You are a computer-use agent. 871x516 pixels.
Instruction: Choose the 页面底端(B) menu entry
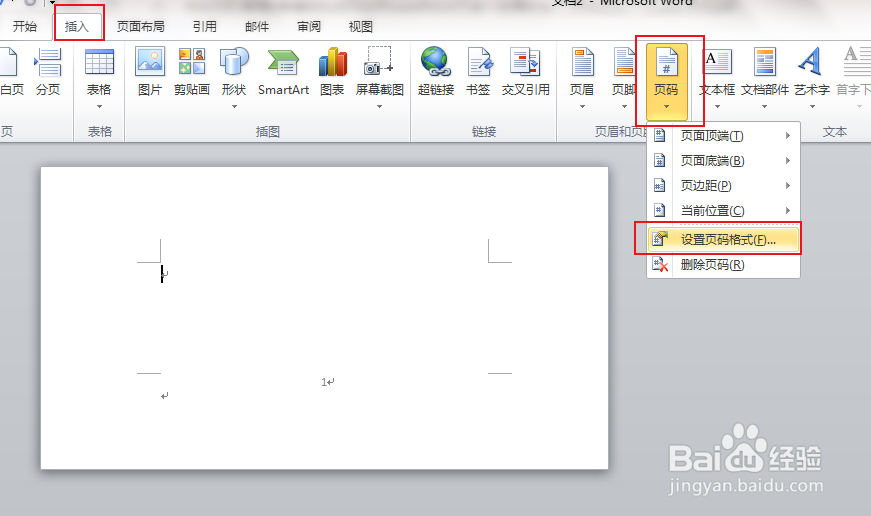pos(723,161)
